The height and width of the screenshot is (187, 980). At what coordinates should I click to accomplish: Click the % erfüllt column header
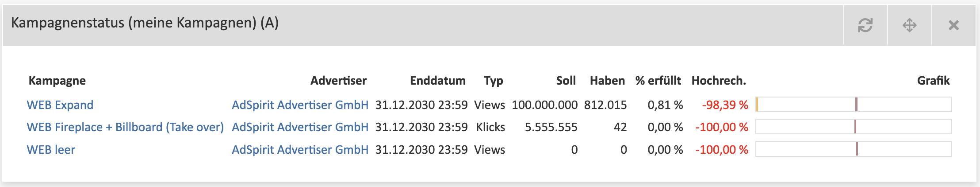point(658,81)
